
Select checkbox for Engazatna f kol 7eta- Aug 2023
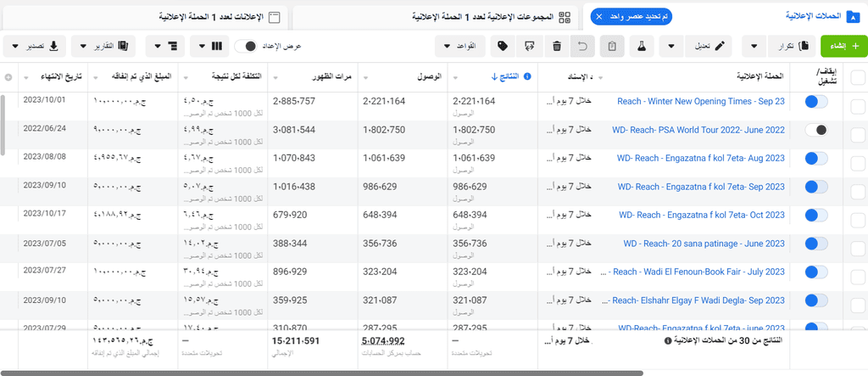[x=858, y=164]
